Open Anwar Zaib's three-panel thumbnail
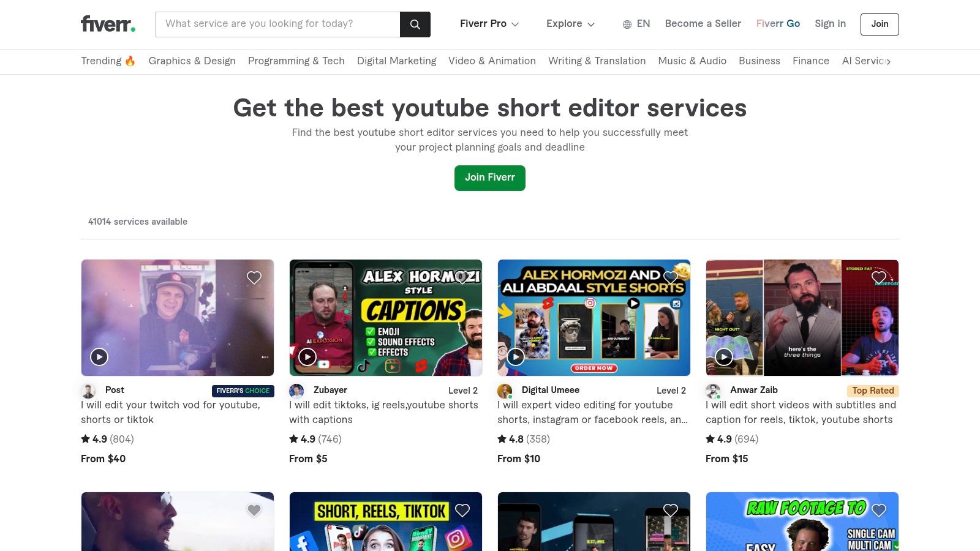 pos(802,318)
